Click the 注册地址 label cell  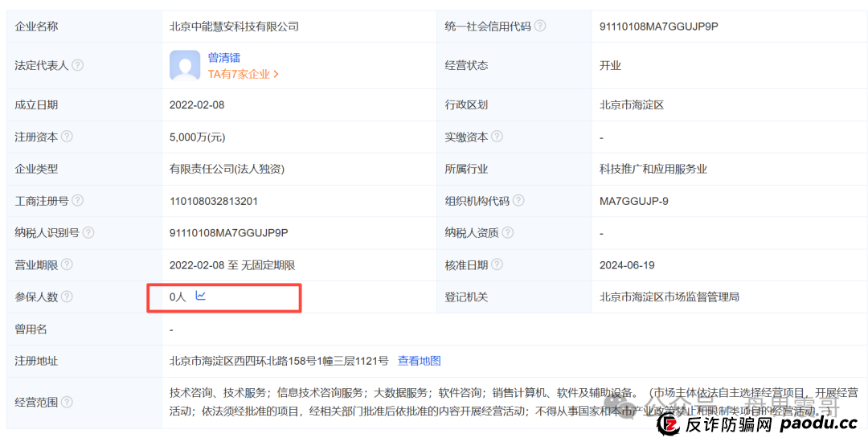click(x=84, y=361)
